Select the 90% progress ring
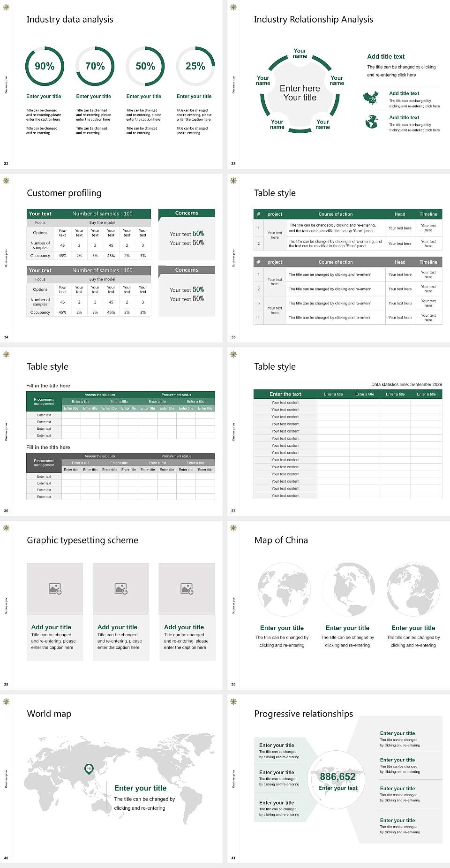The height and width of the screenshot is (868, 450). click(45, 66)
